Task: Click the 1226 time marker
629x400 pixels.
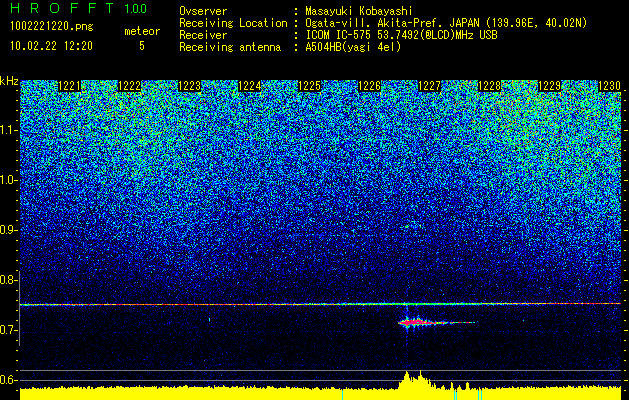Action: coord(369,86)
